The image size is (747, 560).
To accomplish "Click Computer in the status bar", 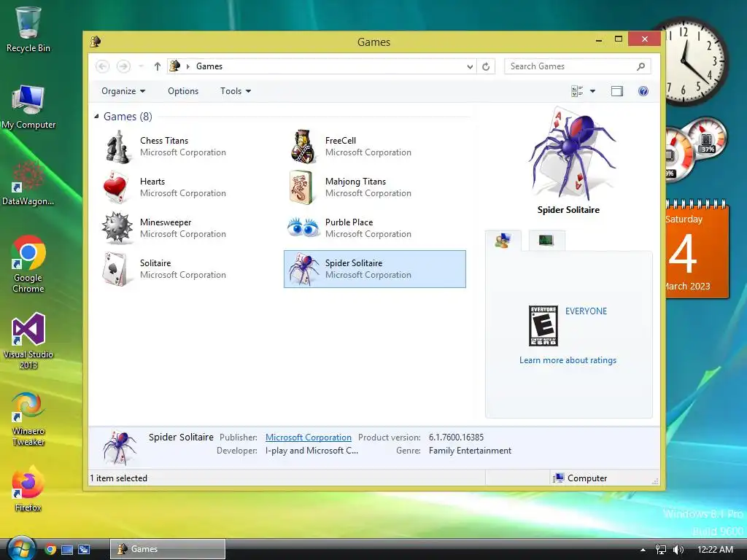I will point(580,478).
